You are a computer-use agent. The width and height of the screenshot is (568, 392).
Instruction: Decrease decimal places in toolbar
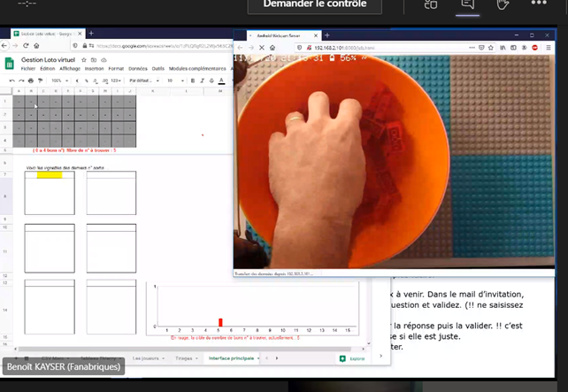(x=96, y=81)
